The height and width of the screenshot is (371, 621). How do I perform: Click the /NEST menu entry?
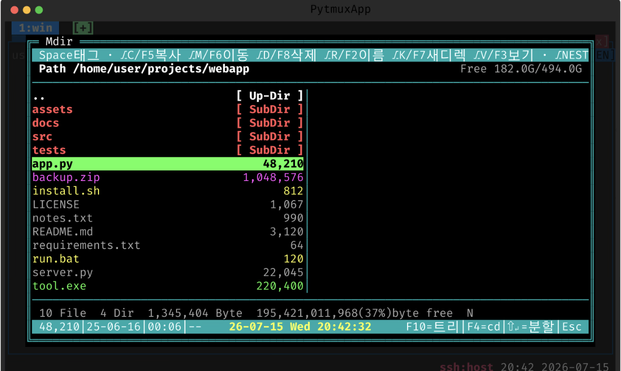click(571, 55)
